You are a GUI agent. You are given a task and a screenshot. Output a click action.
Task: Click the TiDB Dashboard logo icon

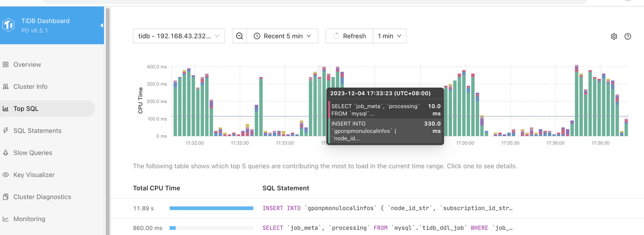pyautogui.click(x=9, y=25)
